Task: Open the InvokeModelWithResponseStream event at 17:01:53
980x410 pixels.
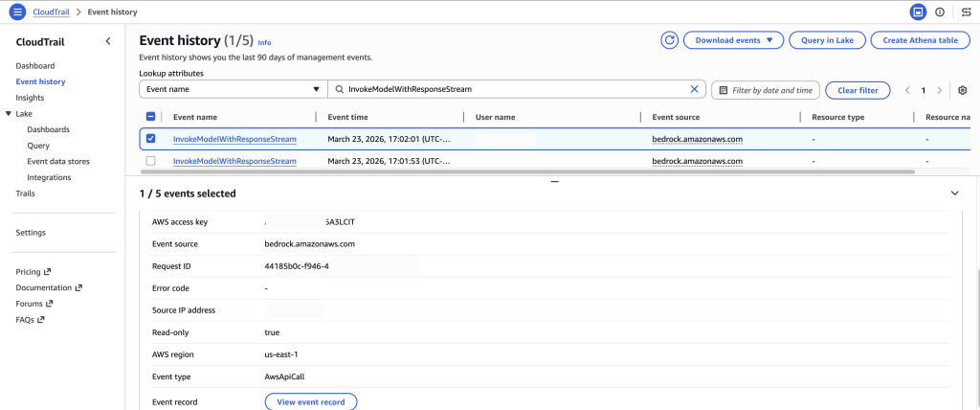Action: pos(234,161)
